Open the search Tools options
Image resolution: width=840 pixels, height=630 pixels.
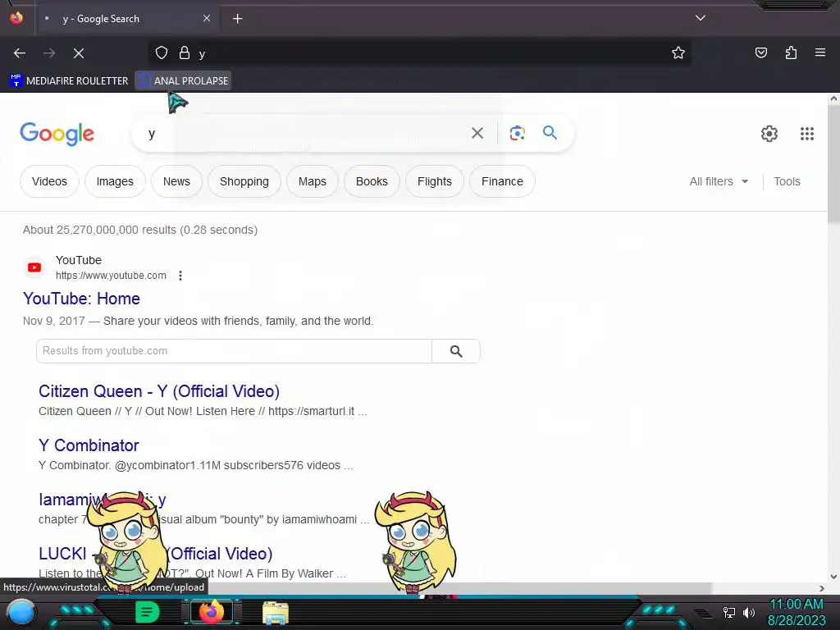(787, 181)
